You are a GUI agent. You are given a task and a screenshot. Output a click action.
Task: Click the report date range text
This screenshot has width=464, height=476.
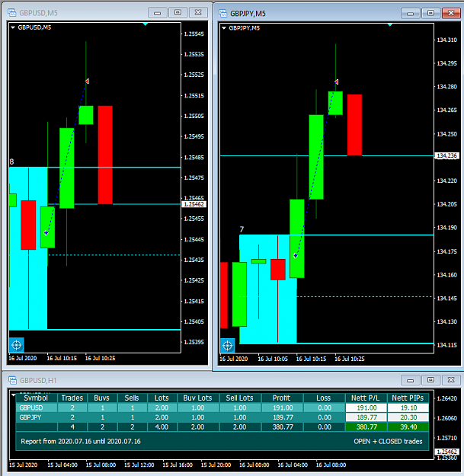pyautogui.click(x=81, y=442)
